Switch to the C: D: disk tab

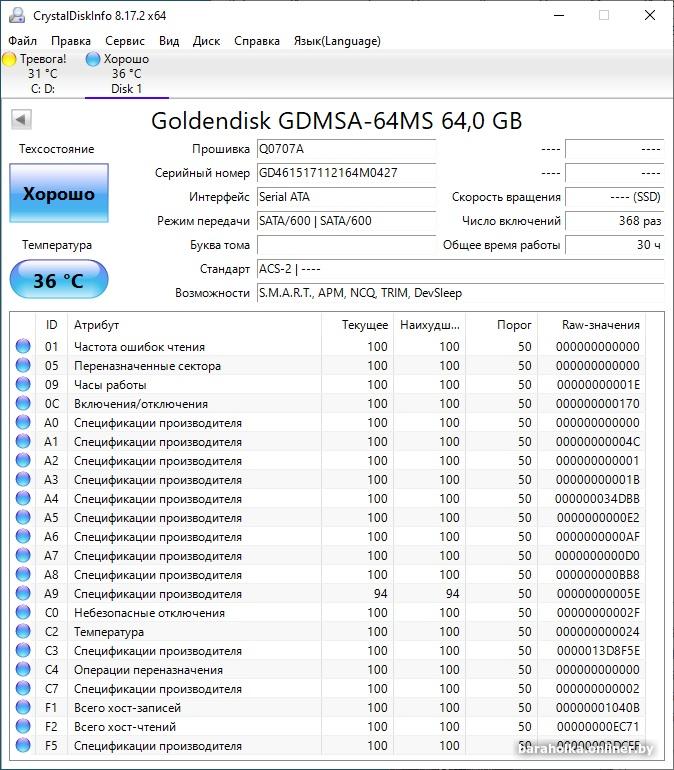point(43,74)
